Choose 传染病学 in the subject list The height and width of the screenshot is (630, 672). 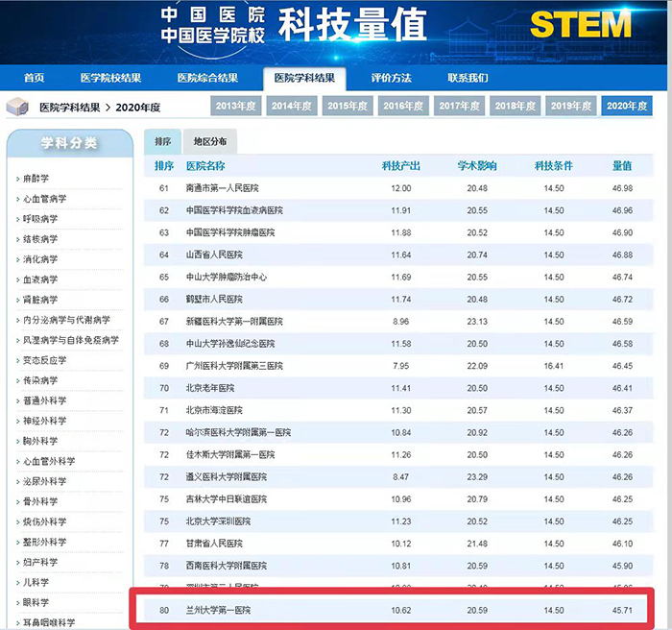click(x=40, y=380)
